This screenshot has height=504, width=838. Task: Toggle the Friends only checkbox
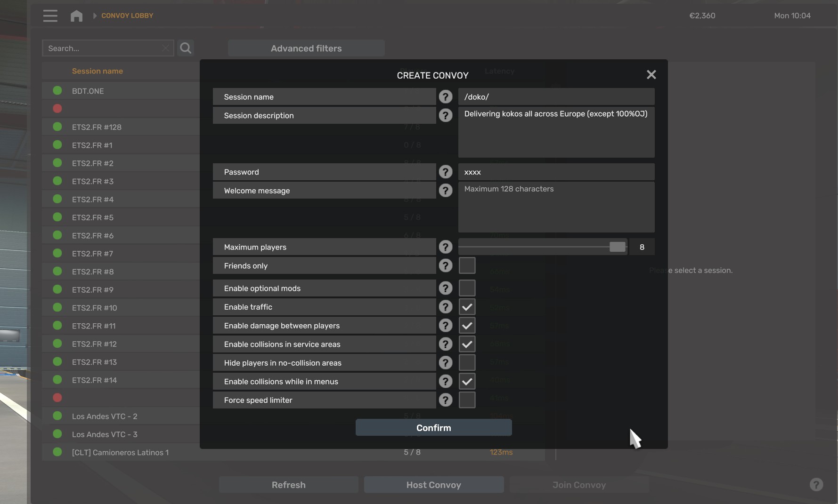[467, 265]
